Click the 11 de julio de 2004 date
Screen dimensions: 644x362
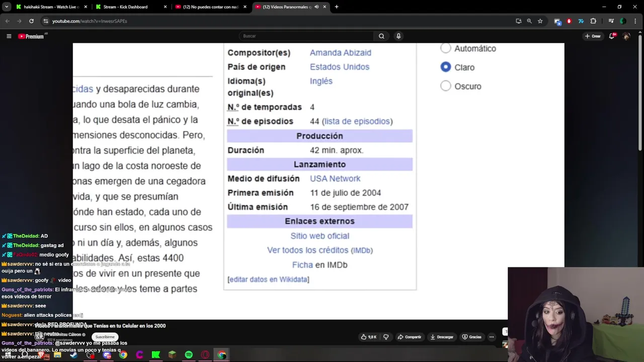pos(346,193)
